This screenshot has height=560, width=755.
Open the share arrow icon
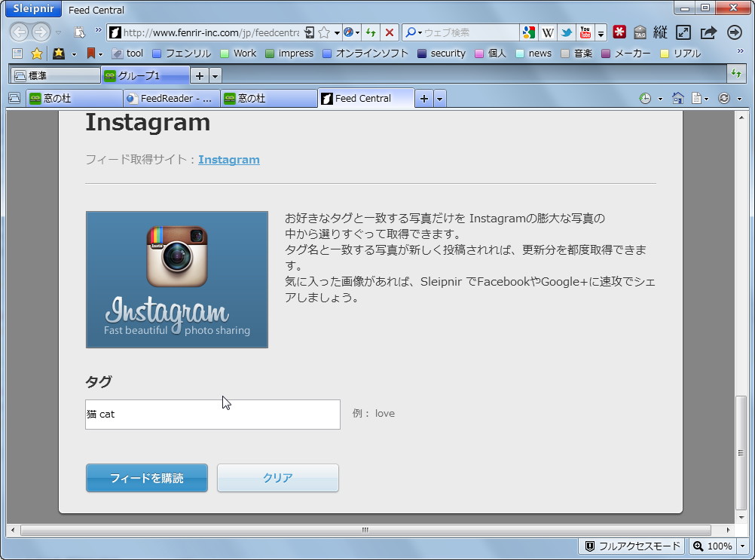[708, 32]
